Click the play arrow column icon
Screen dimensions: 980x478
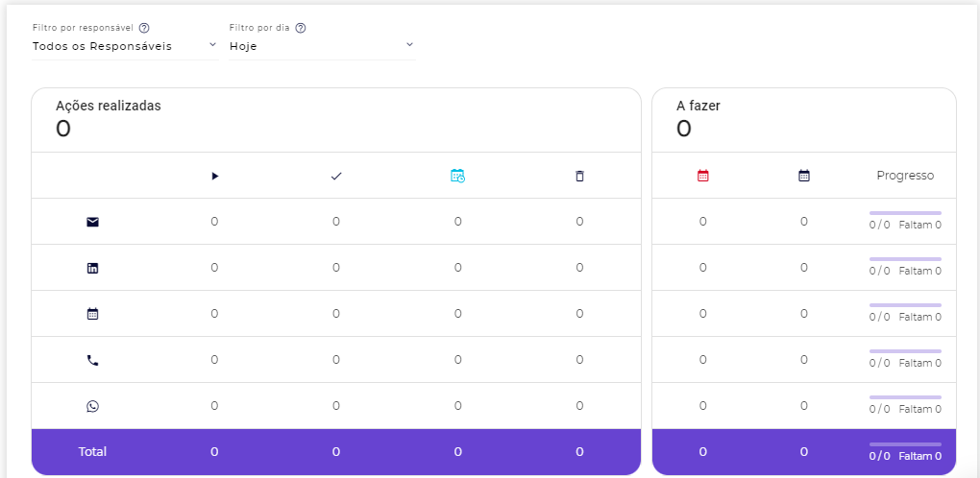coord(214,176)
